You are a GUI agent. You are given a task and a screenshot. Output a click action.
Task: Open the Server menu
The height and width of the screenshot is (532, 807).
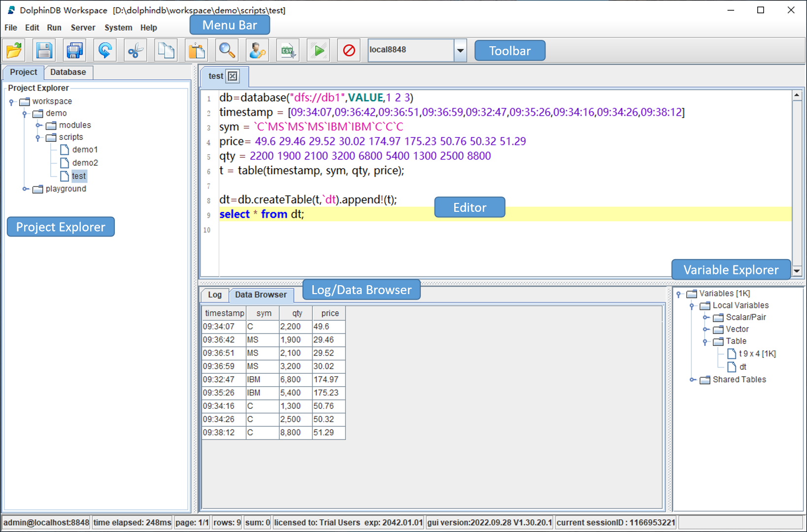pos(83,28)
